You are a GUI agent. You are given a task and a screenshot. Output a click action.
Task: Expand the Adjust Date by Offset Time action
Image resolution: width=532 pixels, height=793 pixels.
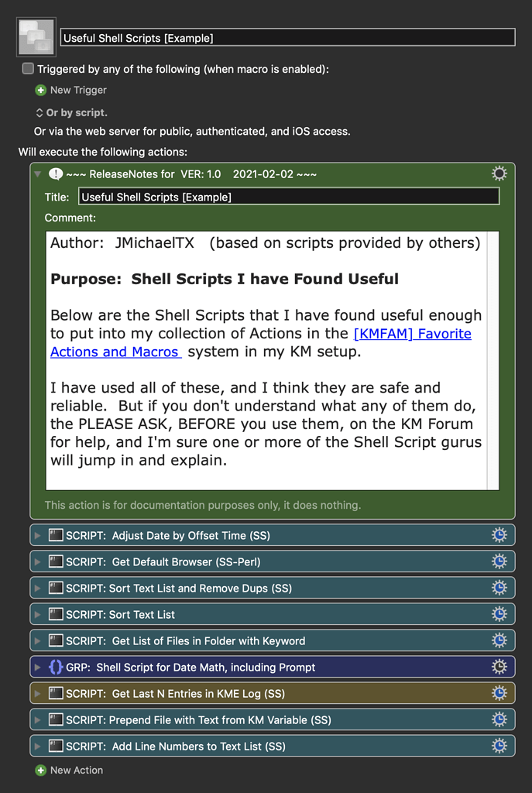37,535
